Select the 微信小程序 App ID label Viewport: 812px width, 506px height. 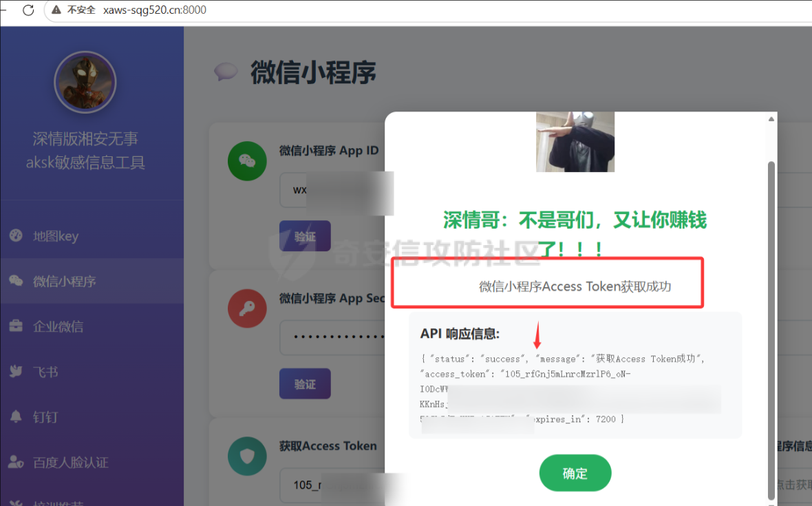(x=329, y=151)
